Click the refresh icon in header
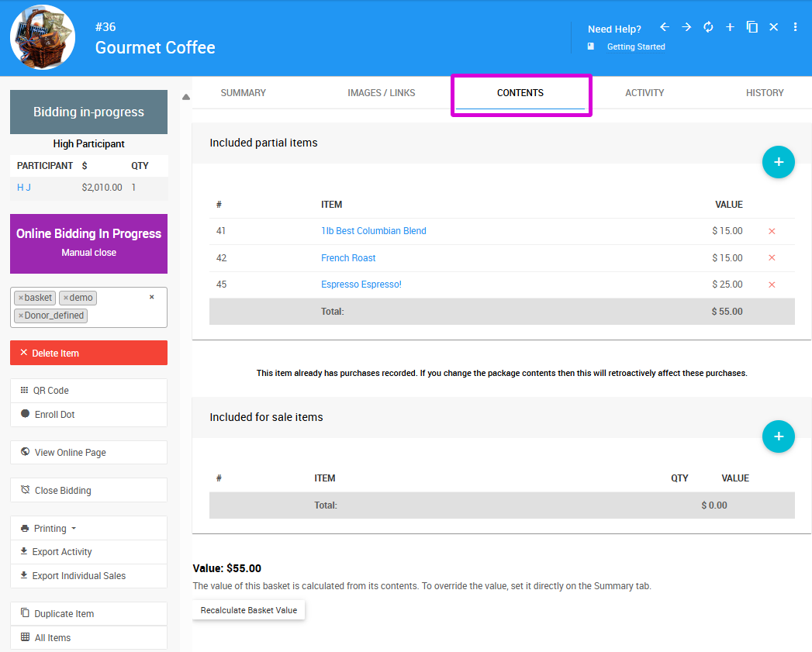 tap(708, 27)
